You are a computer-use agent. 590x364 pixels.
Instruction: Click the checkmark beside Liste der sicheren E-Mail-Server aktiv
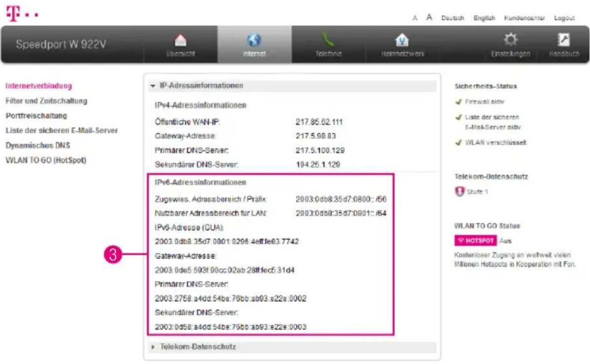click(459, 117)
